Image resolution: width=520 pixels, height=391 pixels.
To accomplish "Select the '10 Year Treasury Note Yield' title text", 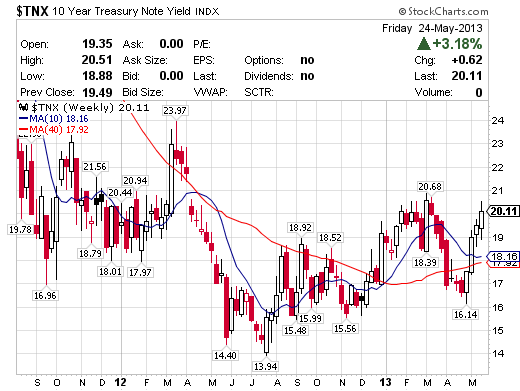I will [x=121, y=11].
